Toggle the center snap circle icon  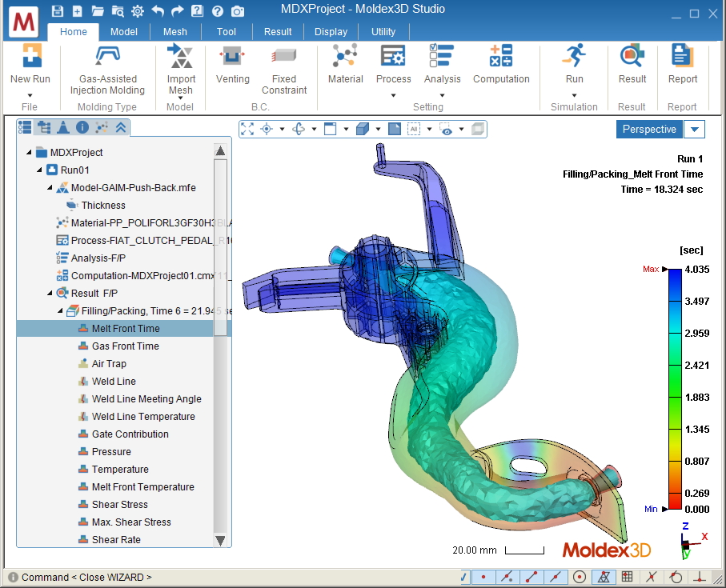[x=580, y=577]
